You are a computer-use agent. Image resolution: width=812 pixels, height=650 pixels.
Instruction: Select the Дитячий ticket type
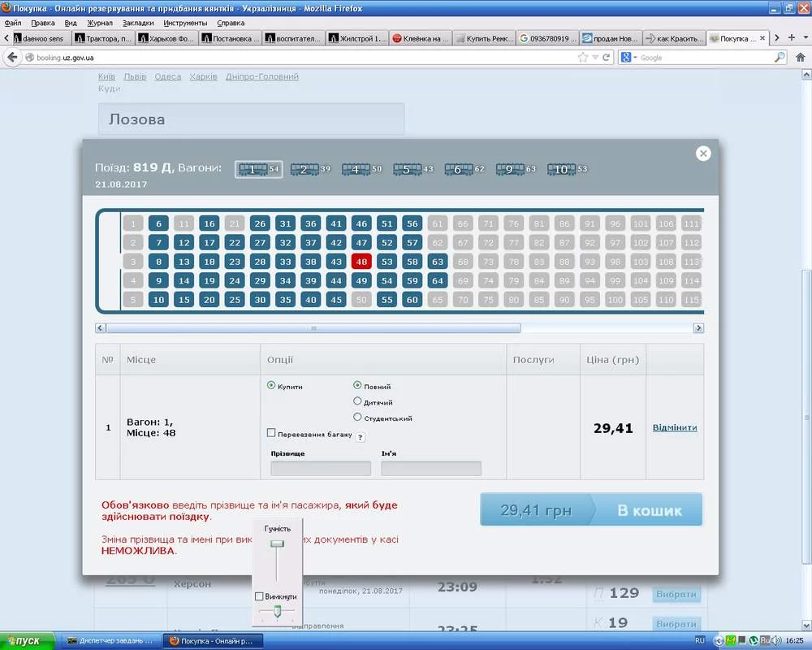click(x=358, y=401)
